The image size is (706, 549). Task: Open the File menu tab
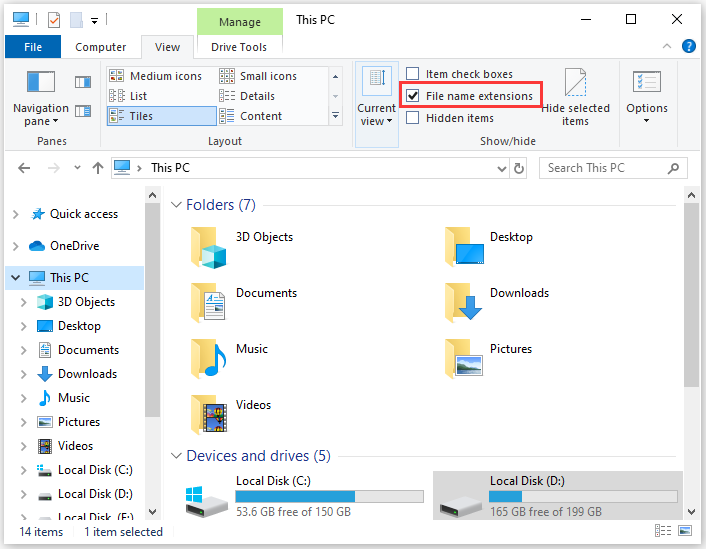pos(33,47)
